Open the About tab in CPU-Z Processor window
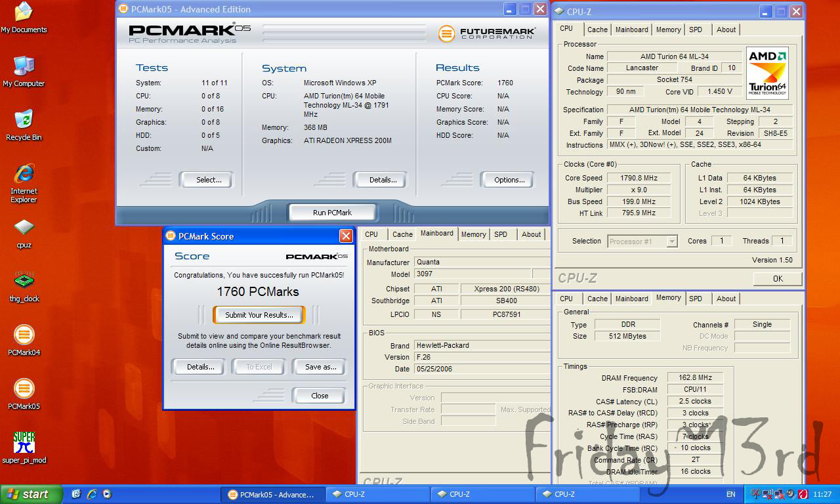Viewport: 840px width, 504px height. coord(726,30)
